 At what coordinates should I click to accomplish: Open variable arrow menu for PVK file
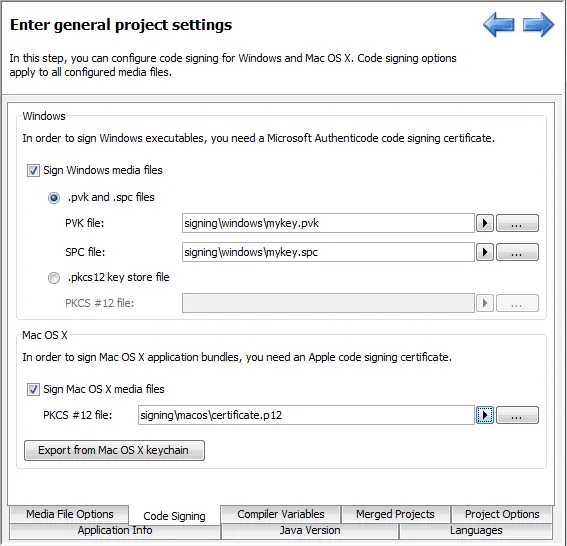click(x=485, y=223)
